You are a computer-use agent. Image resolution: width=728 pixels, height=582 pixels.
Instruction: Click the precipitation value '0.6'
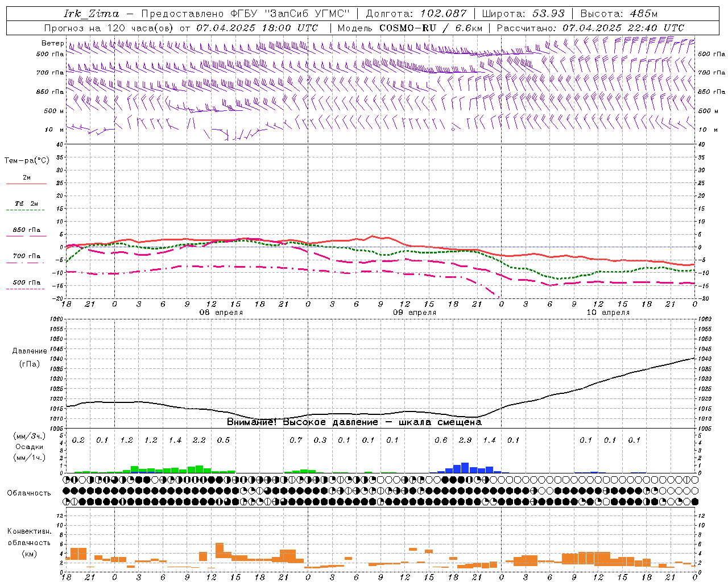pyautogui.click(x=441, y=440)
